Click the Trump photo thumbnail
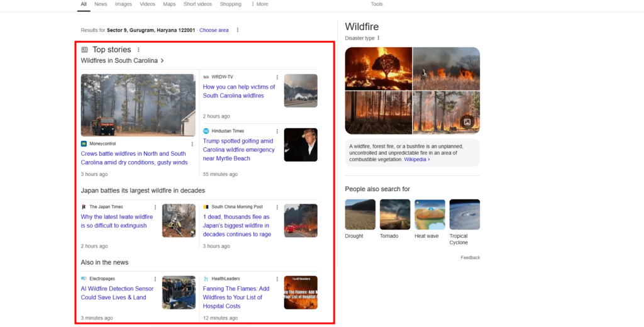The width and height of the screenshot is (644, 327). (301, 145)
